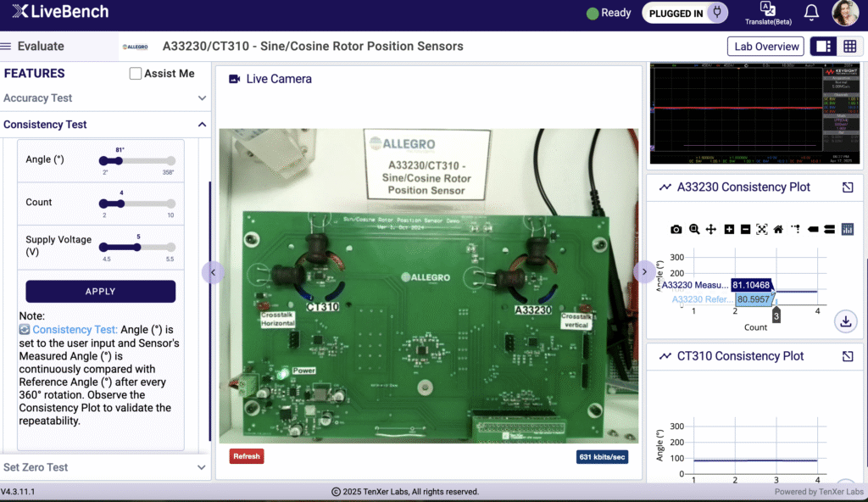Select the zoom magnifier tool in plot toolbar
This screenshot has width=868, height=502.
point(694,229)
